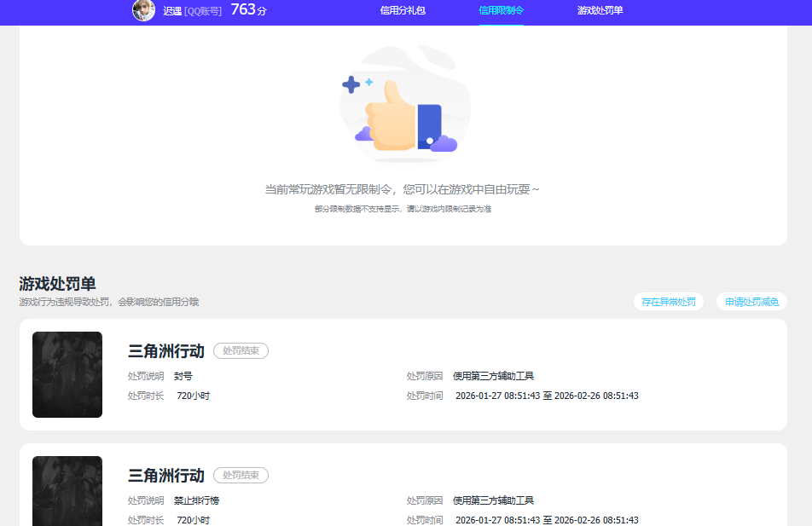Switch to the 信用限制令 tab

pos(501,10)
